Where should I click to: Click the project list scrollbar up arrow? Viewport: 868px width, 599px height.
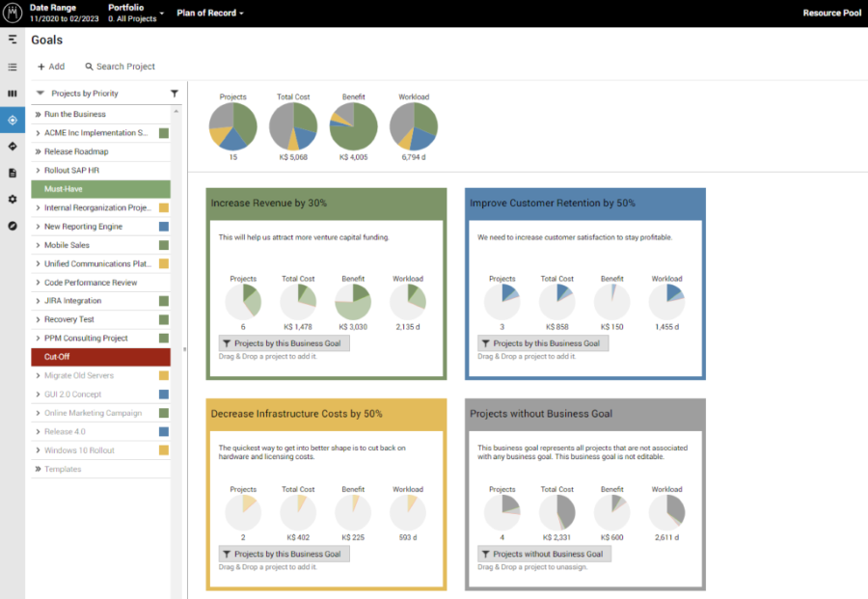pyautogui.click(x=176, y=112)
